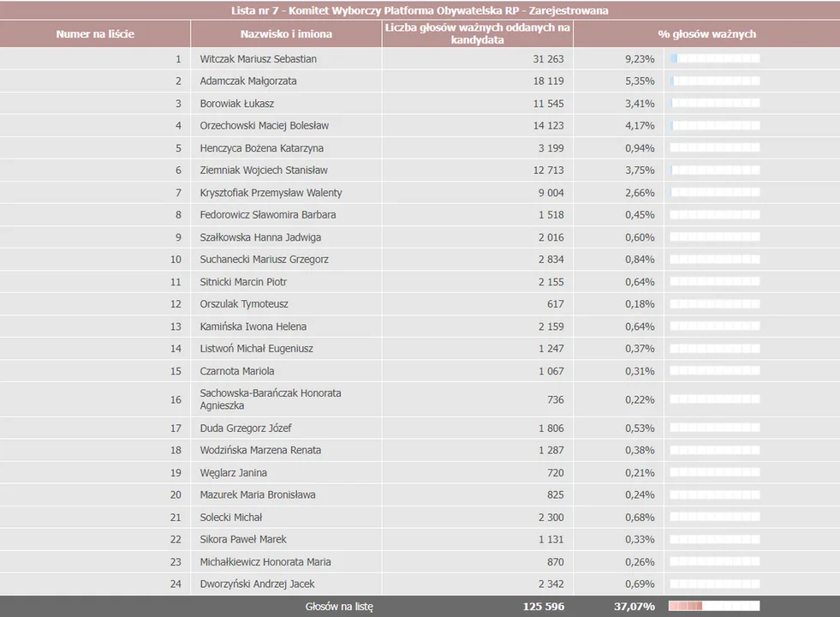Image resolution: width=840 pixels, height=617 pixels.
Task: Click list number 16 in the first column
Action: point(176,399)
